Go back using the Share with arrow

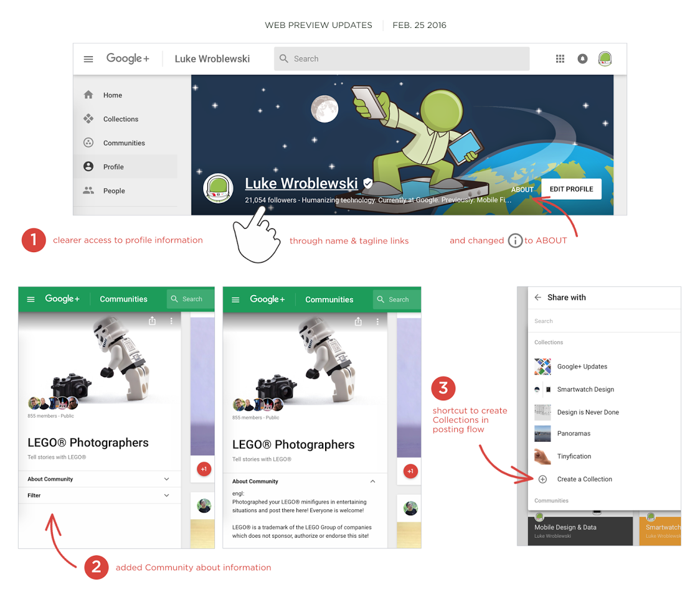(x=538, y=298)
